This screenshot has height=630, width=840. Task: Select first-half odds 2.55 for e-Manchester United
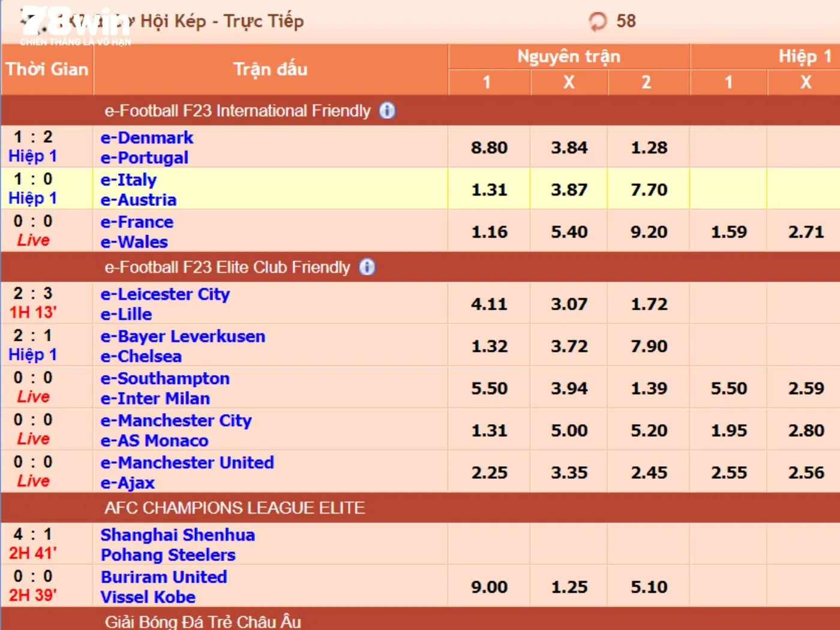click(729, 473)
